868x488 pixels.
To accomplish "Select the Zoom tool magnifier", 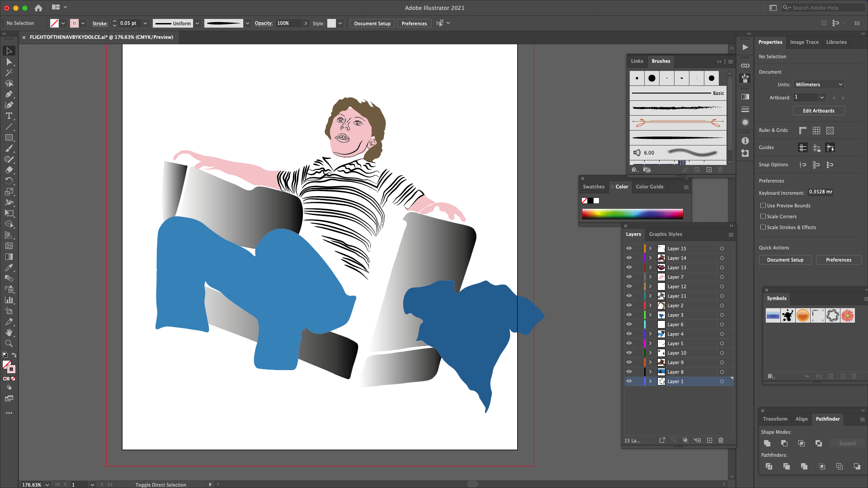I will [x=9, y=344].
